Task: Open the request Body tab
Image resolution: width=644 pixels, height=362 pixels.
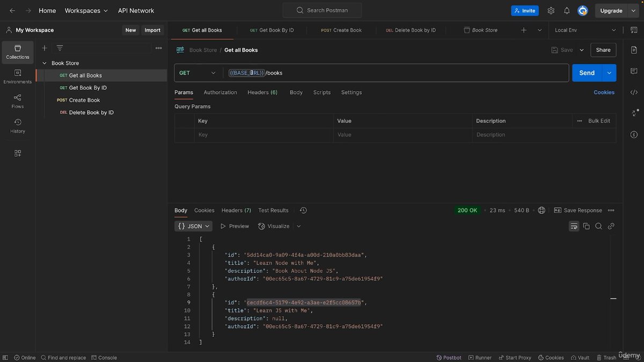Action: 296,92
